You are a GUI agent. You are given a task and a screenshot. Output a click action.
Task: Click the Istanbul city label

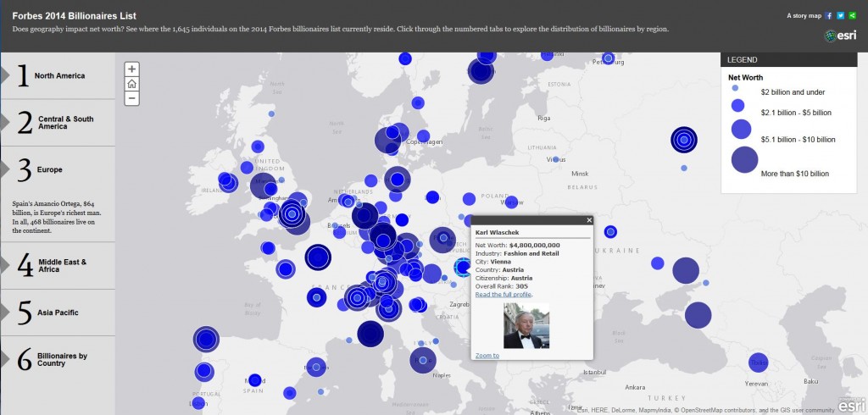point(595,373)
